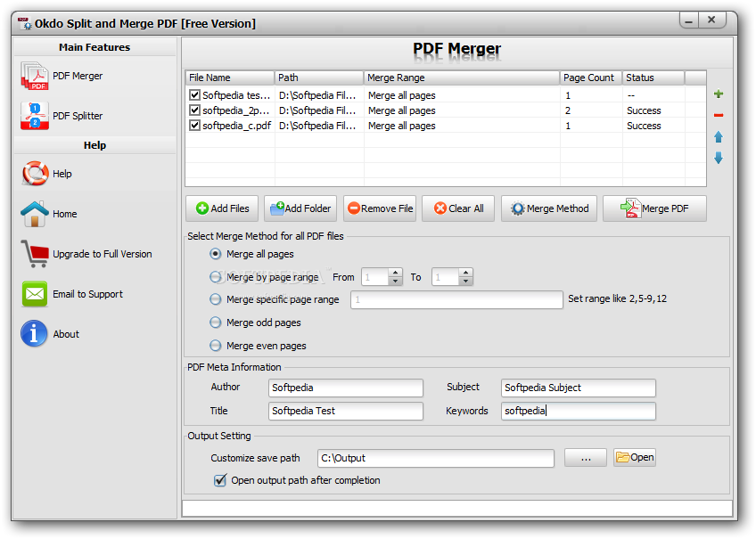Minimize the Okdo window
Viewport: 756px width, 539px height.
click(688, 20)
